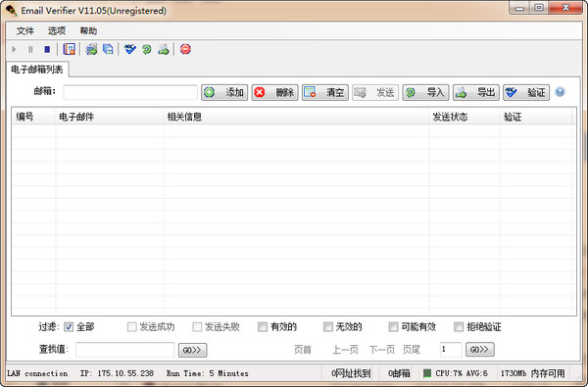588x387 pixels.
Task: Click the '1730Mb 内存可用' status text
Action: (x=532, y=373)
